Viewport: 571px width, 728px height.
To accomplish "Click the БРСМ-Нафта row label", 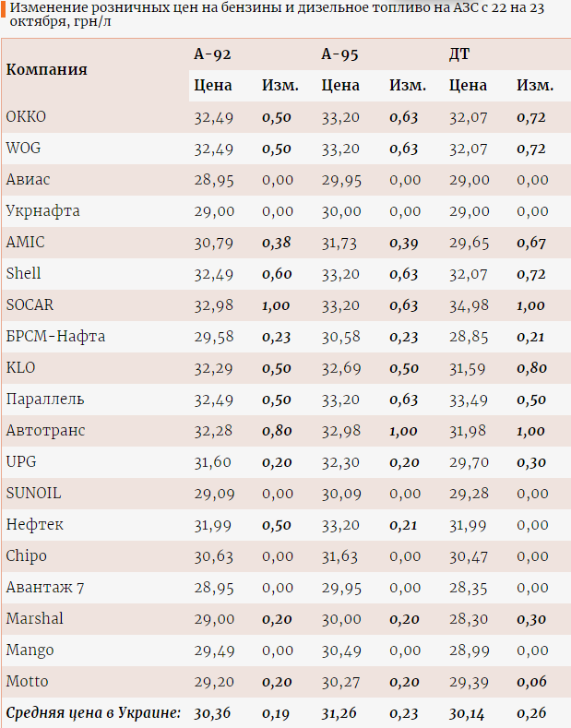I will [x=55, y=337].
